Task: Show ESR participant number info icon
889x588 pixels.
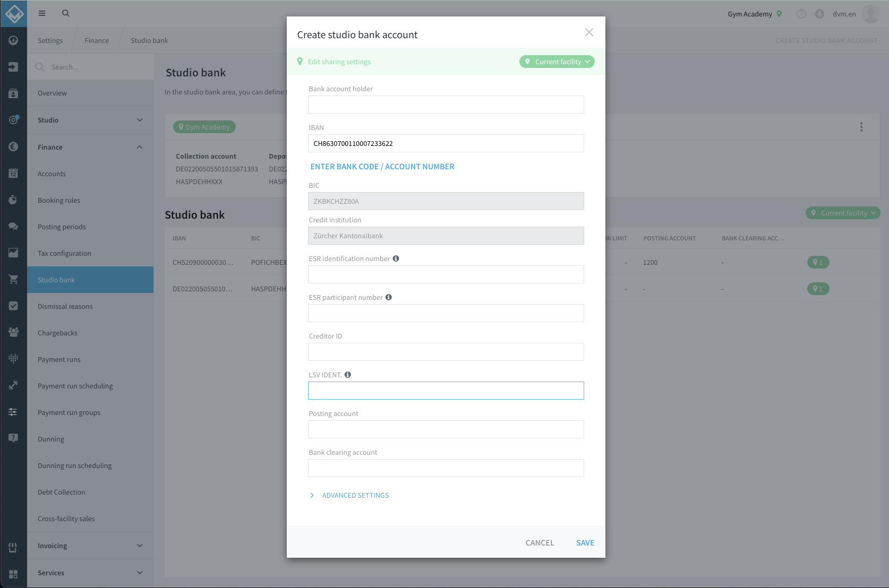Action: pyautogui.click(x=389, y=297)
